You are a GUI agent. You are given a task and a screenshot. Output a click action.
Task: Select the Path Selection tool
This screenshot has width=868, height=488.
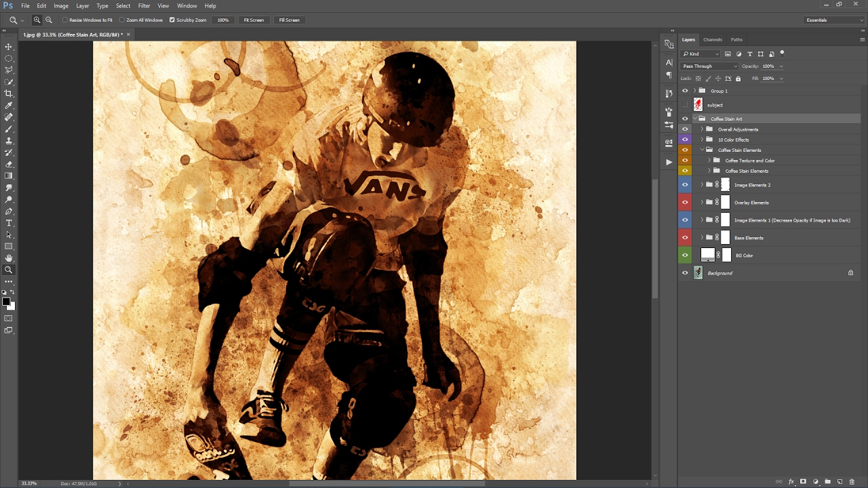9,235
